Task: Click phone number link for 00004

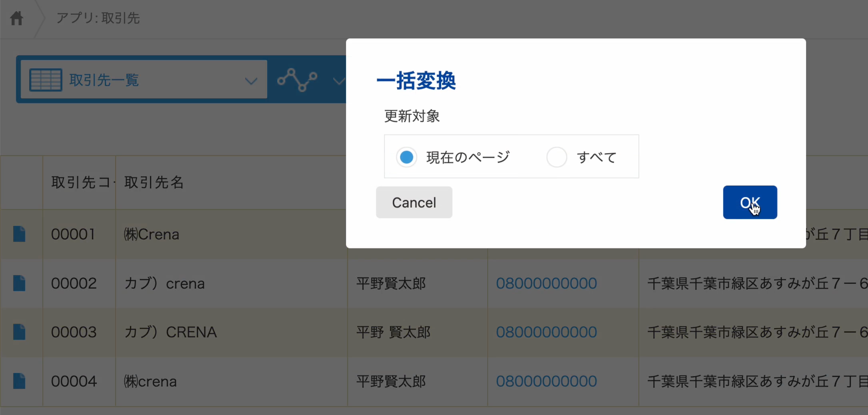Action: (x=546, y=381)
